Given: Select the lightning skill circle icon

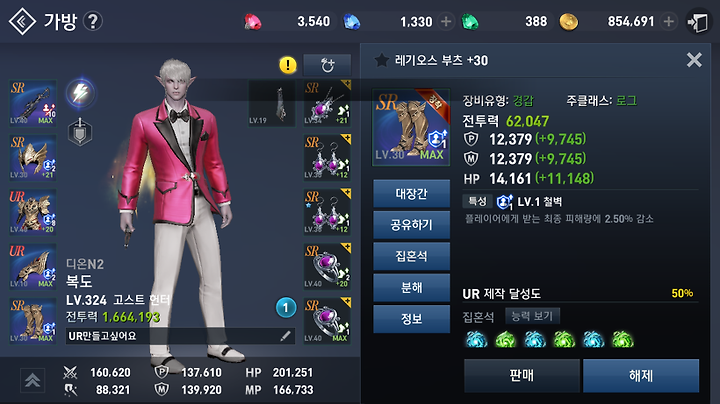Looking at the screenshot, I should (x=80, y=93).
